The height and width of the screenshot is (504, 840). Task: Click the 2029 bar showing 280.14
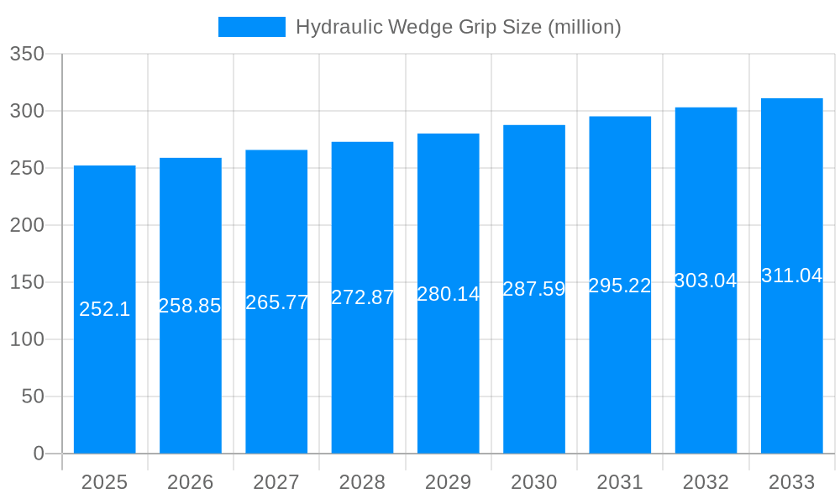pyautogui.click(x=449, y=294)
